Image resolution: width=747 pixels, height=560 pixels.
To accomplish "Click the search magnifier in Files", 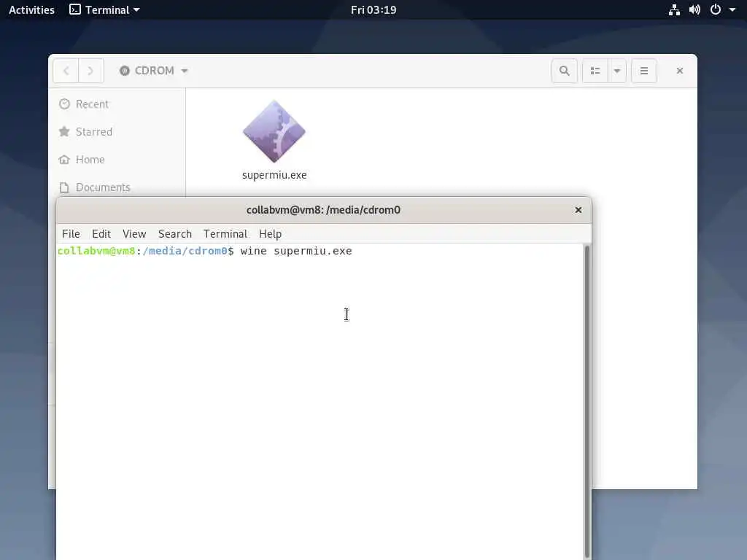I will click(x=565, y=71).
